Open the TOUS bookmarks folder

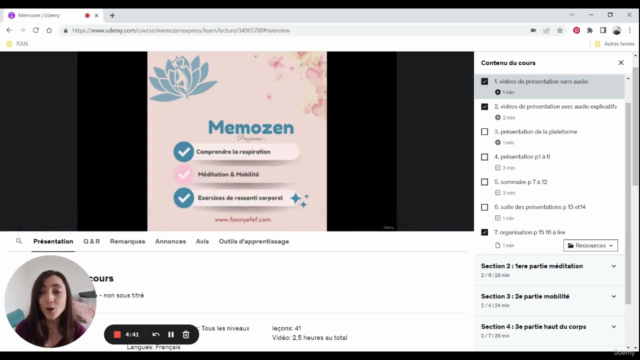[17, 44]
